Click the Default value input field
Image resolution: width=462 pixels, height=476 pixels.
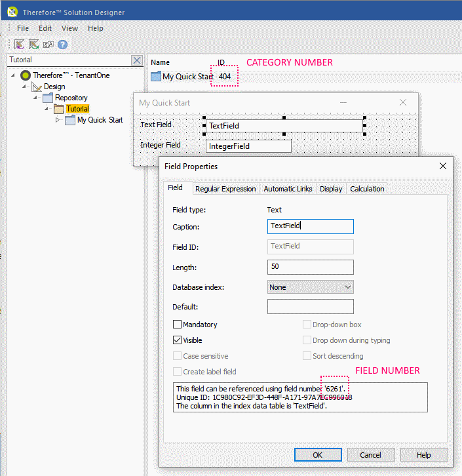tap(311, 306)
